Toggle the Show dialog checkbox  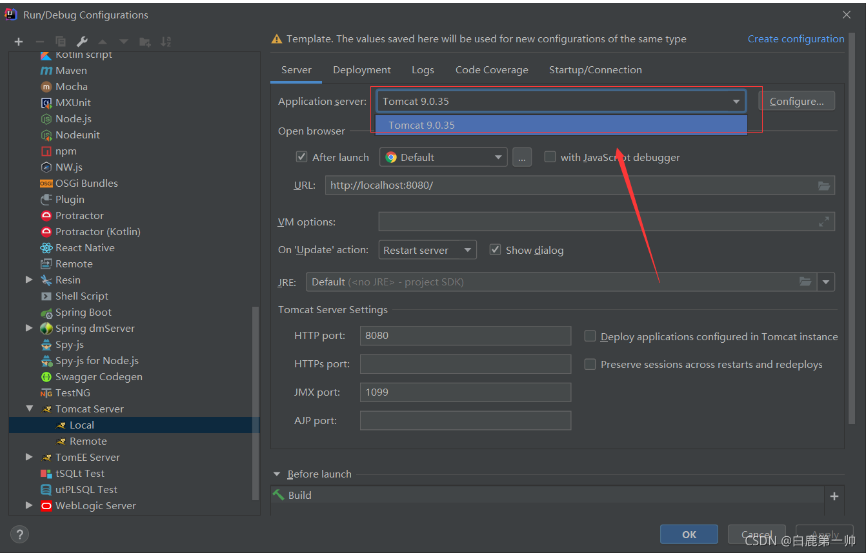pyautogui.click(x=495, y=250)
